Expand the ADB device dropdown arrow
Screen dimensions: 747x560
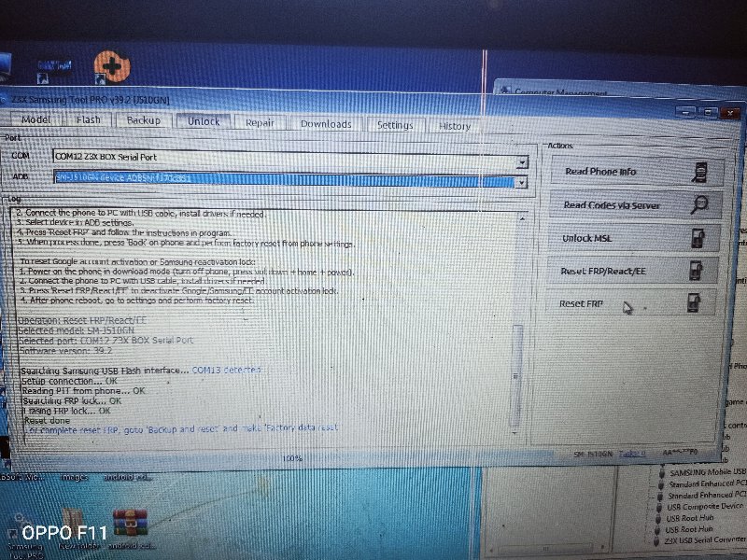522,182
